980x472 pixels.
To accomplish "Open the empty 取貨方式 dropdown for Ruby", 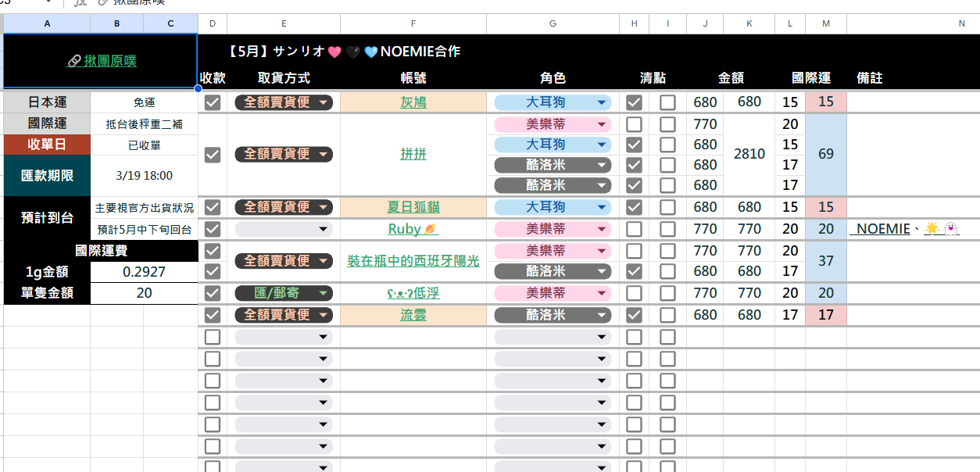I will click(284, 229).
